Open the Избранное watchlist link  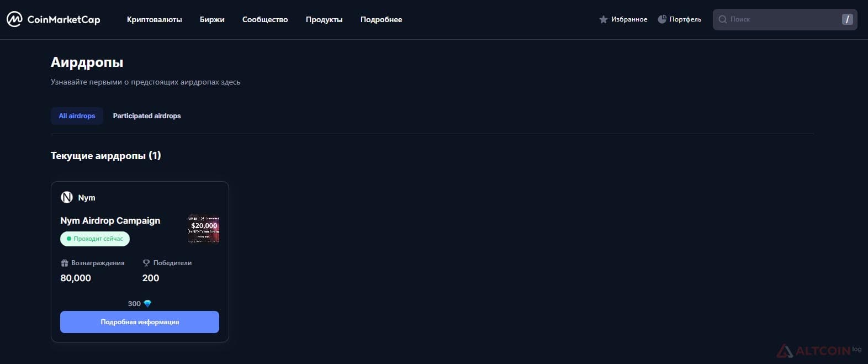(x=629, y=19)
